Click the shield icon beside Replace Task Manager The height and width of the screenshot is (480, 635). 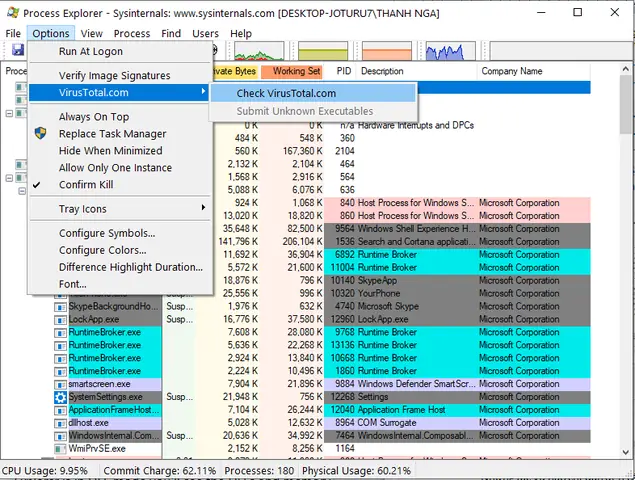click(x=40, y=133)
